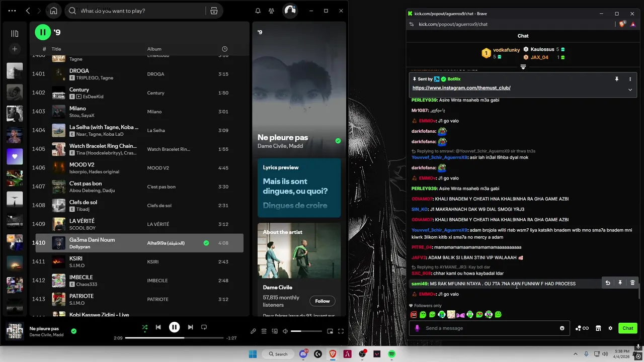Image resolution: width=644 pixels, height=362 pixels.
Task: Click the Title column header
Action: (x=56, y=49)
